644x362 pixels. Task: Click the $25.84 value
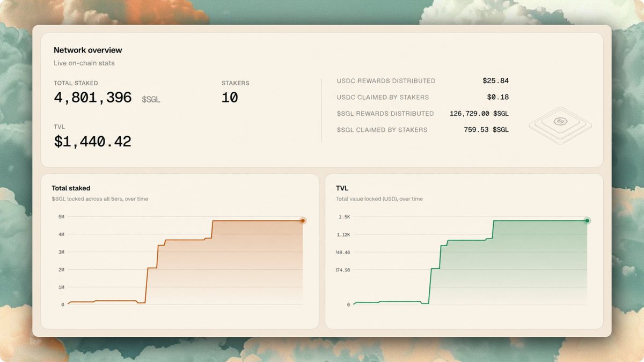pyautogui.click(x=495, y=81)
